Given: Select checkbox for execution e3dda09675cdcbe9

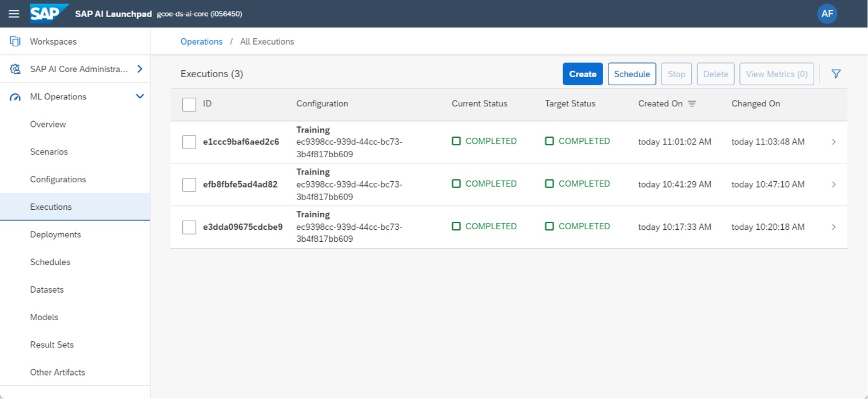Looking at the screenshot, I should coord(189,227).
